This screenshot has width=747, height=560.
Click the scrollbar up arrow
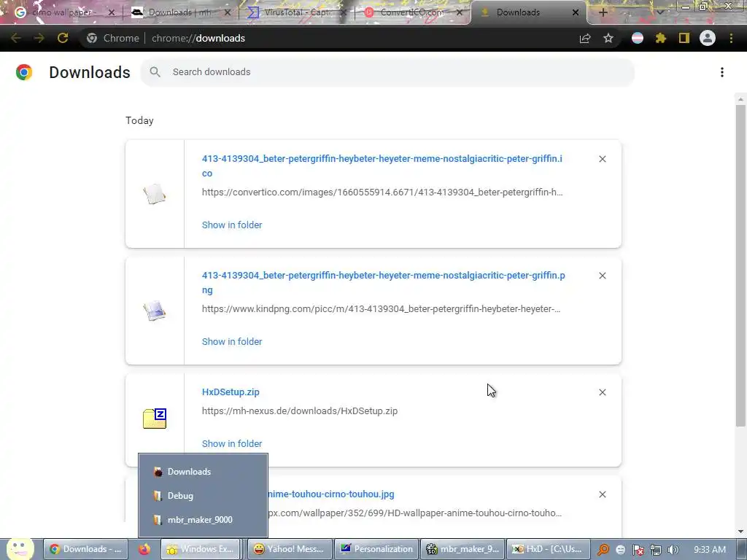[x=740, y=99]
